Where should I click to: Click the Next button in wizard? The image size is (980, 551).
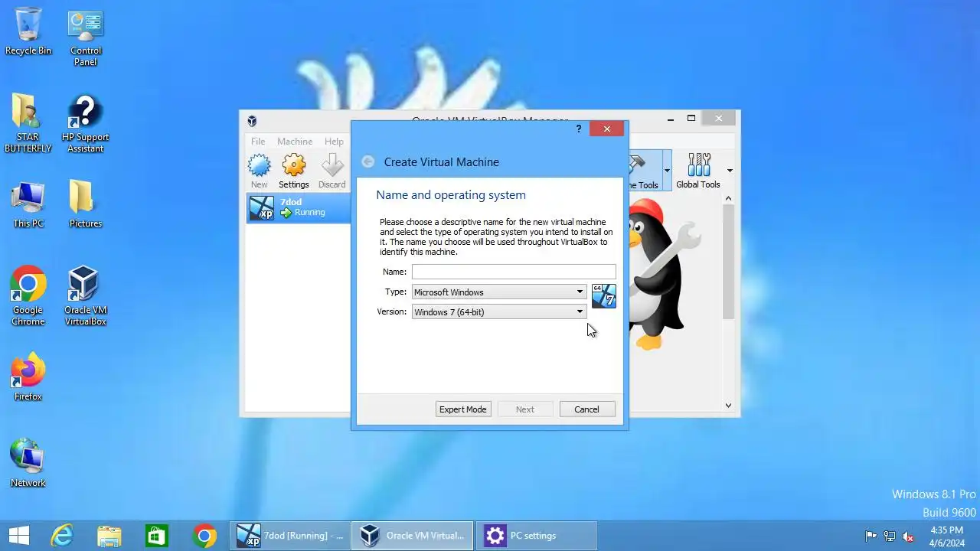pyautogui.click(x=525, y=409)
